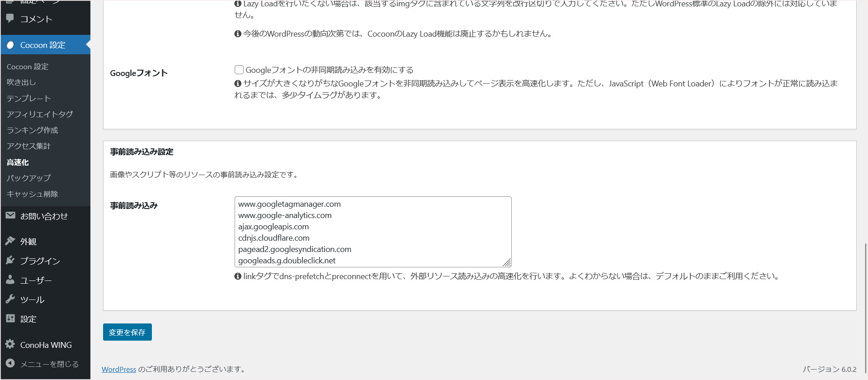This screenshot has width=868, height=380.
Task: Enable Googleフォントの非同期読み込み checkbox
Action: coord(239,70)
